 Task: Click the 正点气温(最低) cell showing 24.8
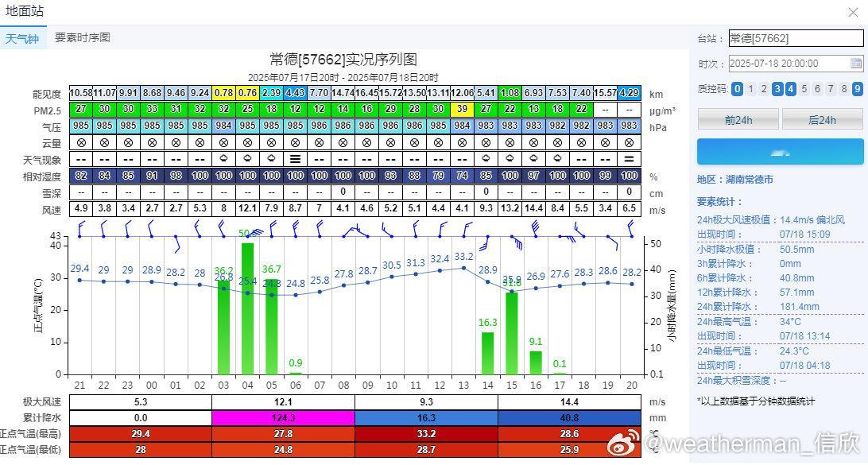coord(284,450)
